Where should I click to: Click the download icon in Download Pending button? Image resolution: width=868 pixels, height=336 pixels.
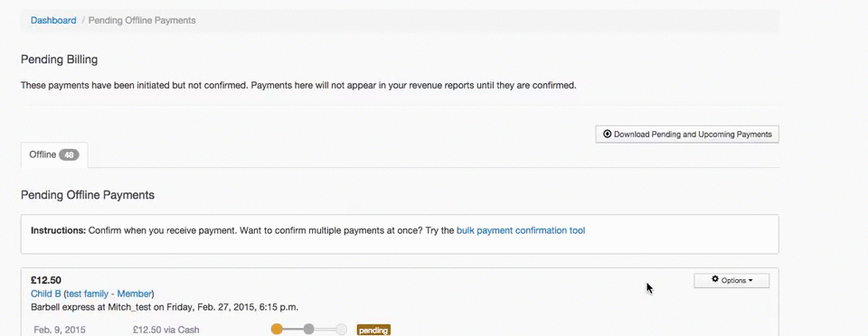tap(608, 135)
